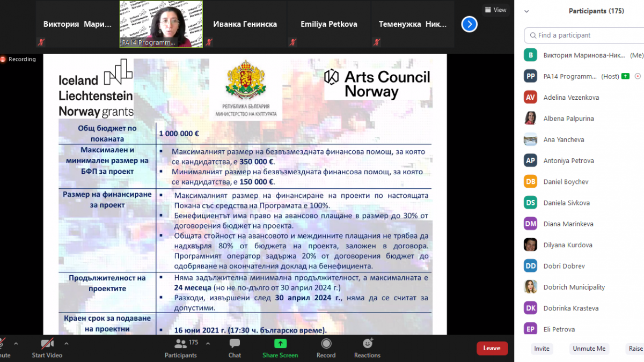Click muted mic icon on Иванка Генинска tile

[209, 42]
